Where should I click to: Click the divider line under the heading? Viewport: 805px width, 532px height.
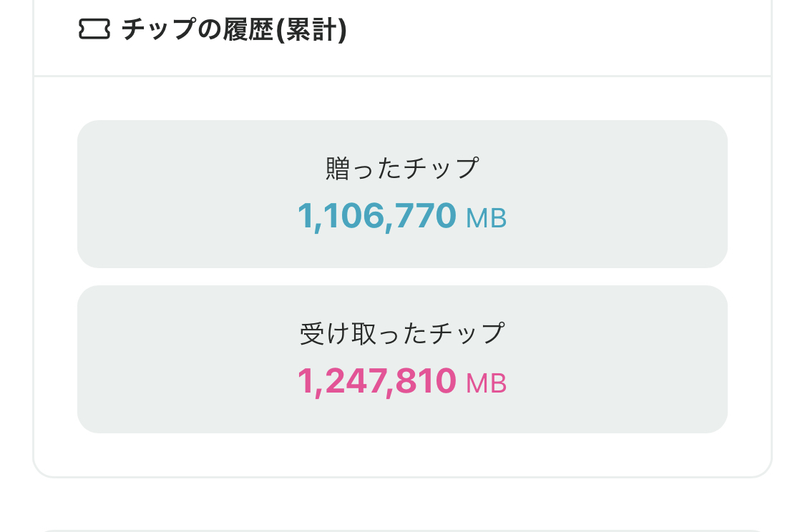coord(402,76)
